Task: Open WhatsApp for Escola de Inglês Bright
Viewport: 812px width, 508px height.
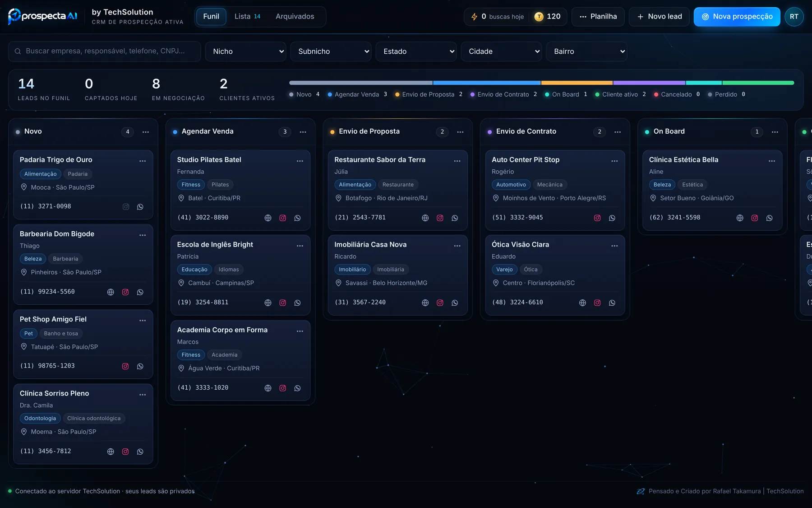Action: click(298, 303)
